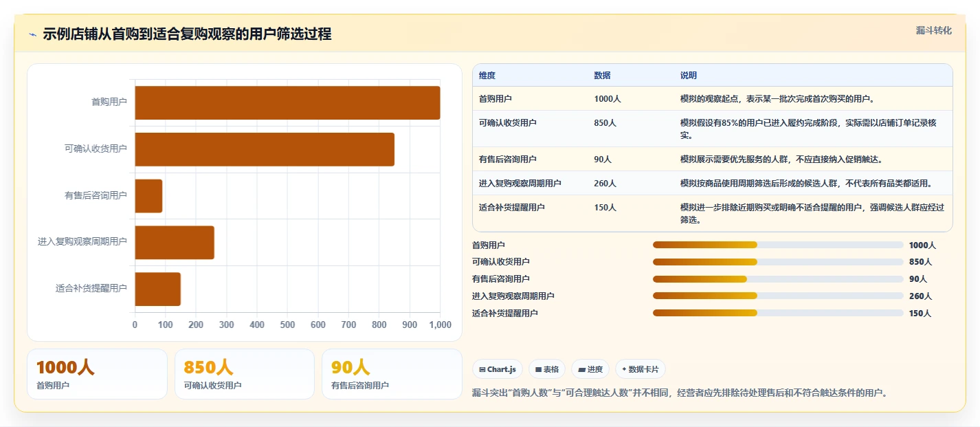The image size is (980, 427).
Task: Click the 有售后咨询用户 chart bar
Action: 148,196
